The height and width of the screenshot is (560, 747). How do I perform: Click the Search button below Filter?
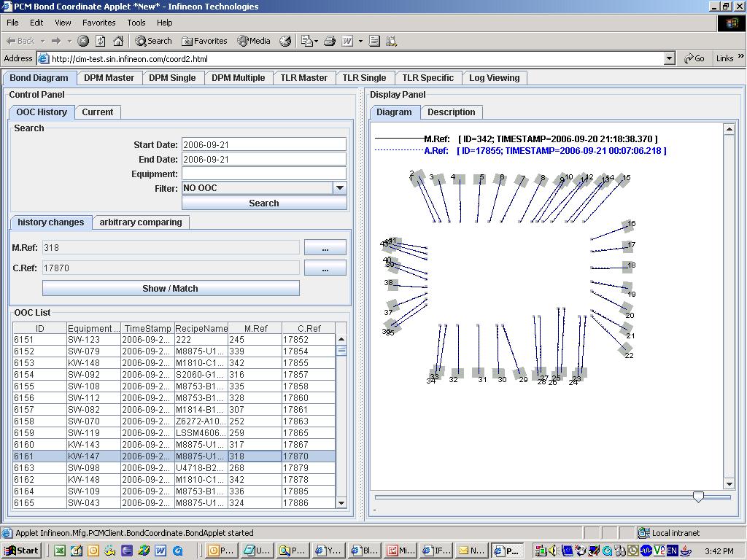coord(264,203)
